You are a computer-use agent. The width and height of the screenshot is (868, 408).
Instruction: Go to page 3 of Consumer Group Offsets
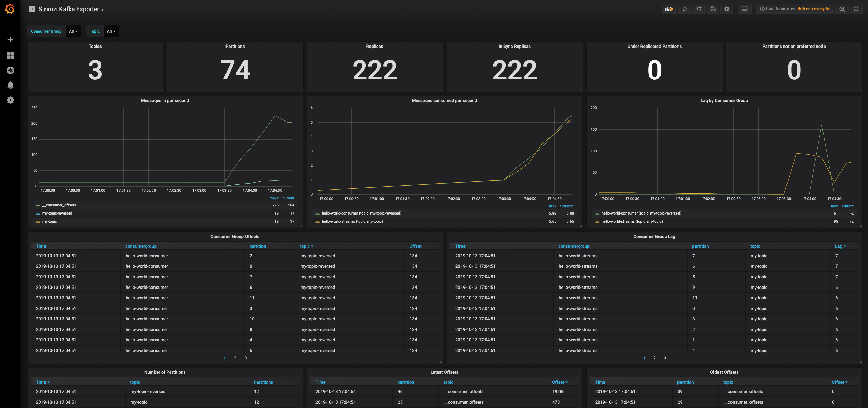point(246,358)
